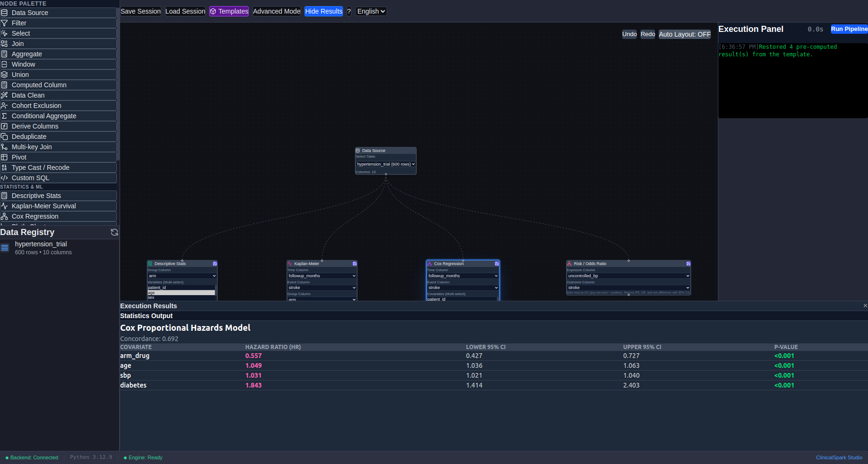
Task: Click the Cox Regression palette icon
Action: click(x=4, y=216)
